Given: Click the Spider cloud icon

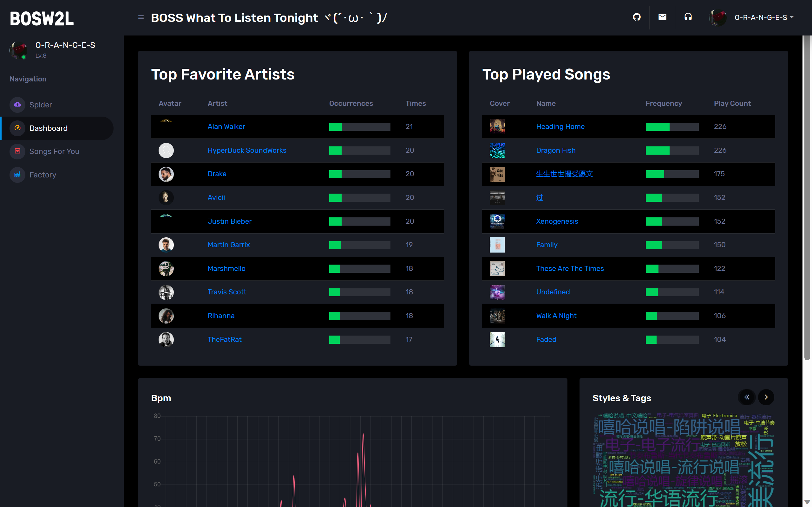Looking at the screenshot, I should (x=17, y=105).
